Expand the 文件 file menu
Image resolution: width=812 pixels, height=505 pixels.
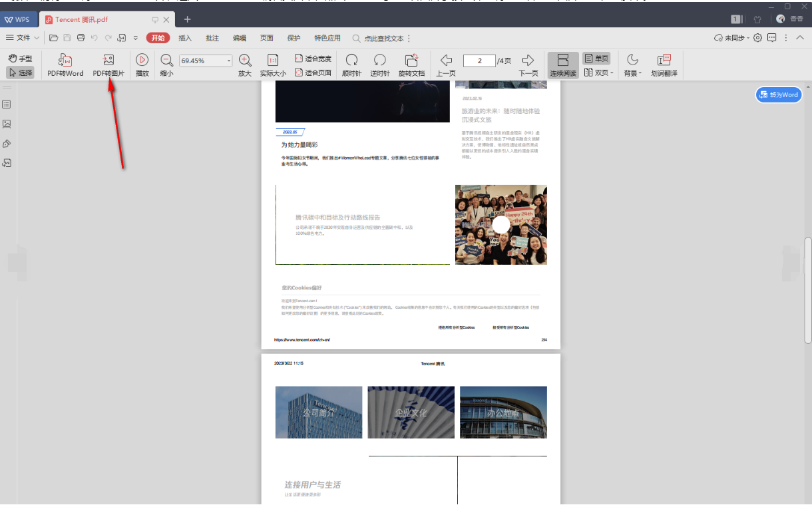click(23, 38)
